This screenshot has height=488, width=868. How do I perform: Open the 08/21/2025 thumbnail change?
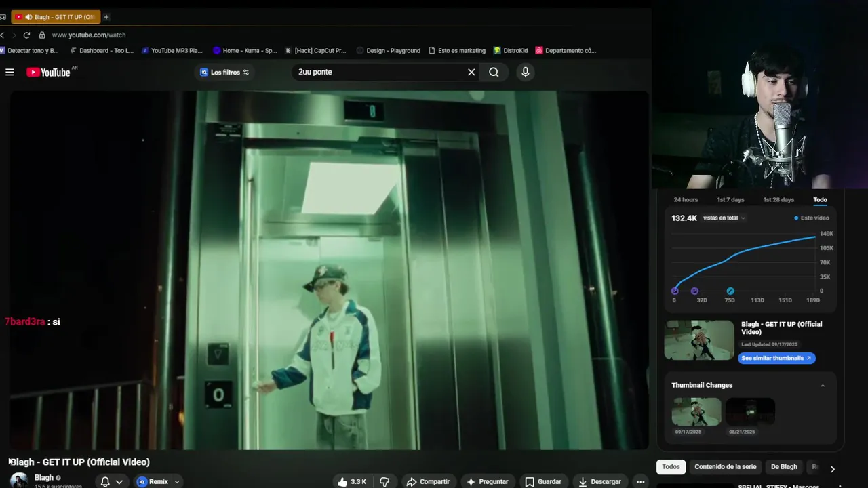click(750, 411)
